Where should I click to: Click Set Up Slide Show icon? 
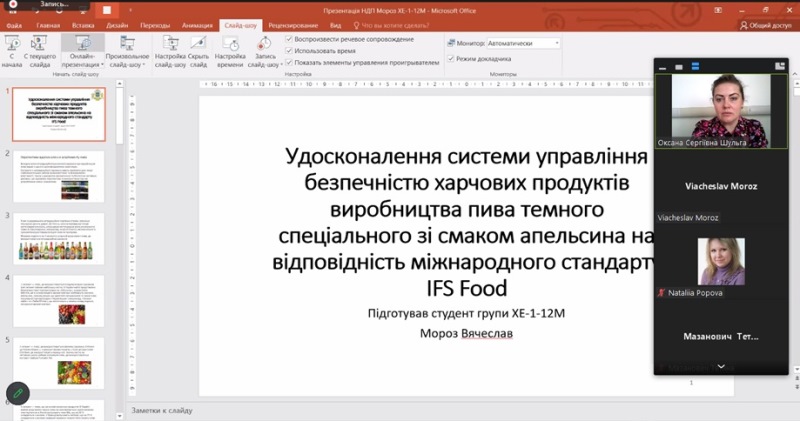169,48
